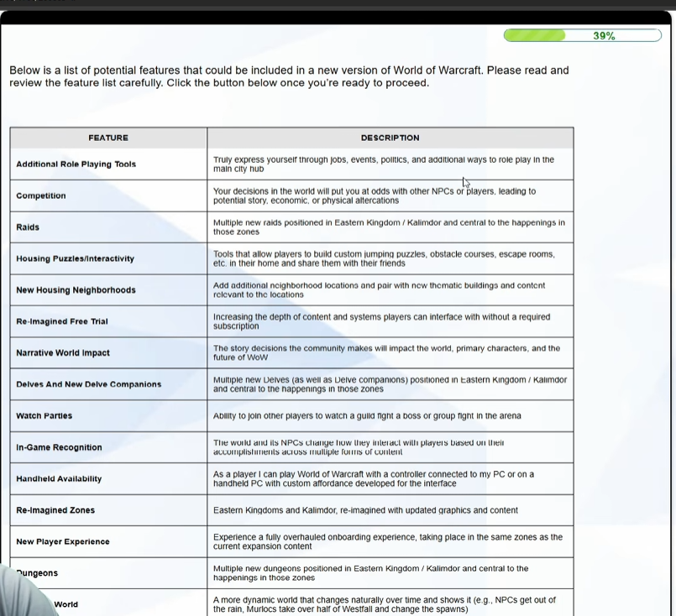Image resolution: width=676 pixels, height=616 pixels.
Task: Click the Handheld Availability feature name
Action: click(59, 478)
